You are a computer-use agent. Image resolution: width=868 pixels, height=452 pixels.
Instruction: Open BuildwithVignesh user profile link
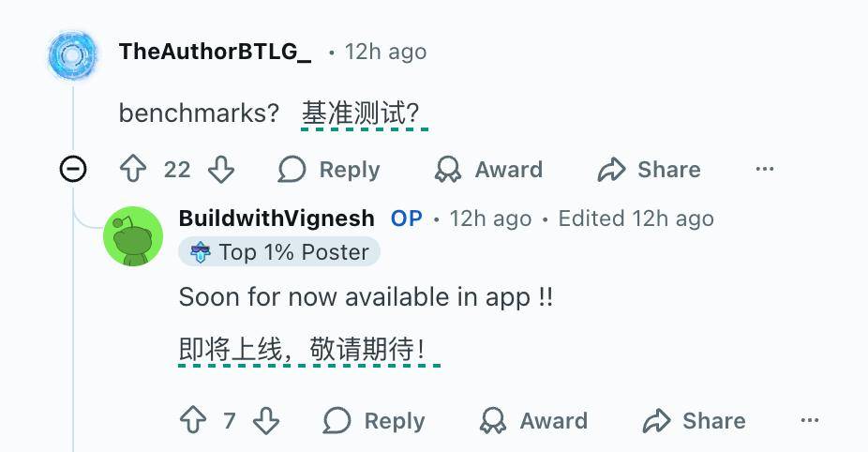tap(277, 218)
